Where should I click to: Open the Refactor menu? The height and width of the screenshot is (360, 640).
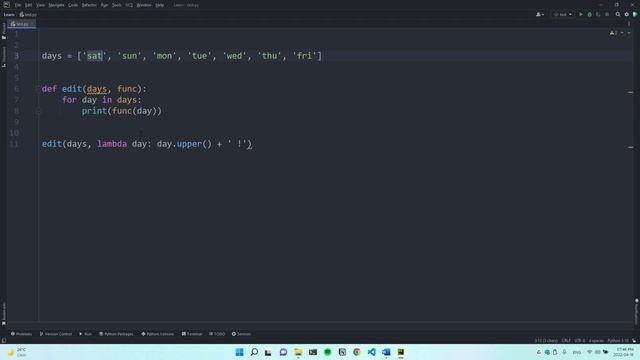(x=89, y=5)
